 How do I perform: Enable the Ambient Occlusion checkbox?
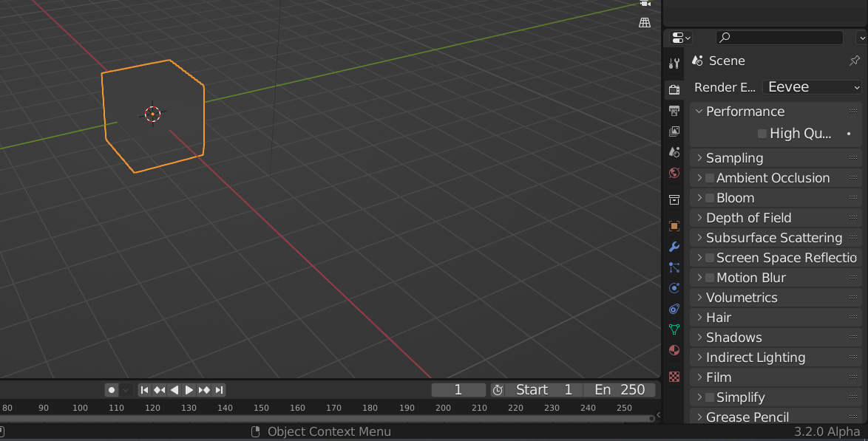point(710,178)
